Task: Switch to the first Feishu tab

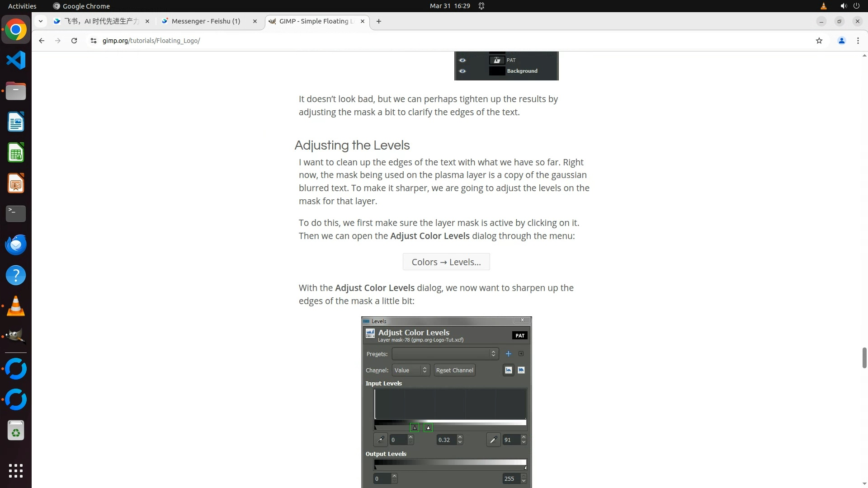Action: click(101, 21)
